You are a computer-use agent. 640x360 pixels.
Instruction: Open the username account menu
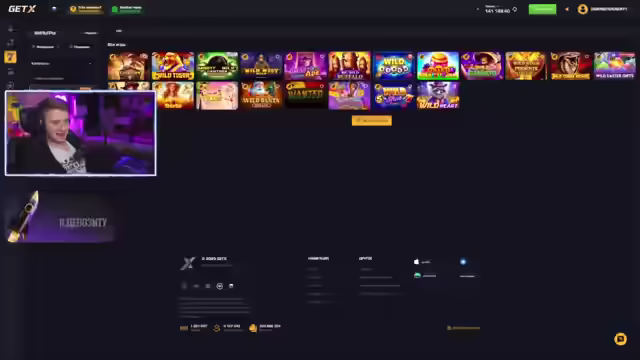point(609,9)
